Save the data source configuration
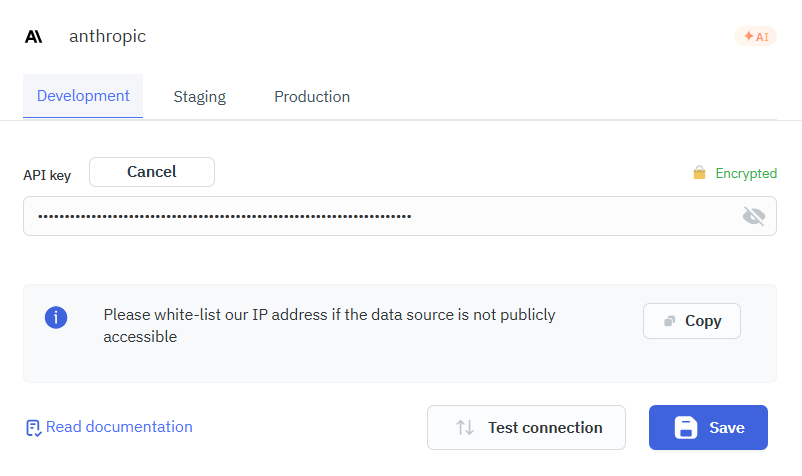 708,427
